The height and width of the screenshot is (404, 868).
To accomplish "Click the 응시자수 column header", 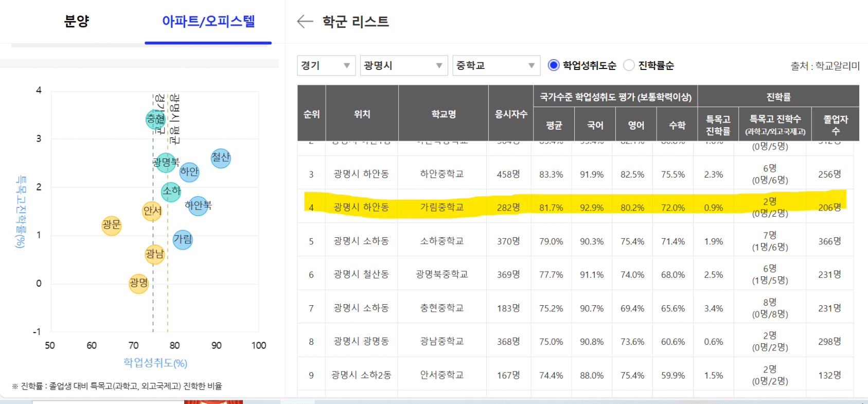I will [x=511, y=114].
